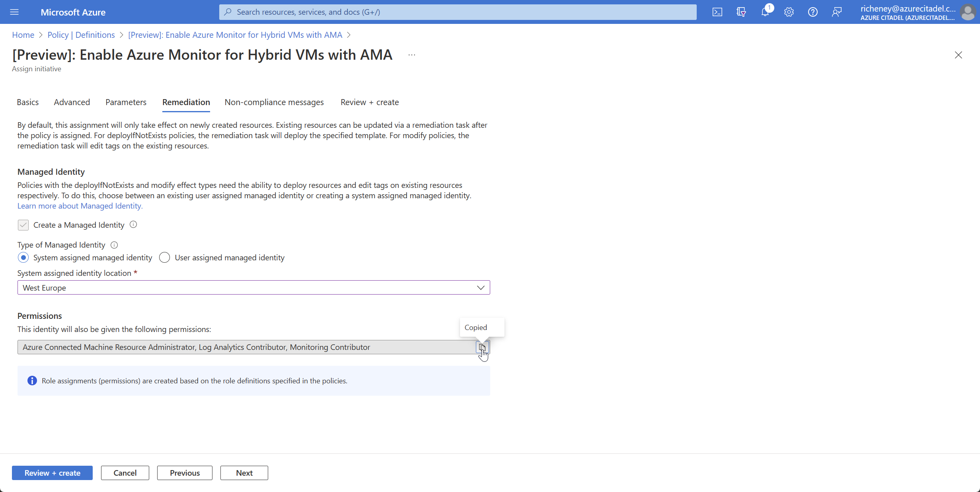Open the feedback panel
This screenshot has height=492, width=980.
tap(836, 12)
